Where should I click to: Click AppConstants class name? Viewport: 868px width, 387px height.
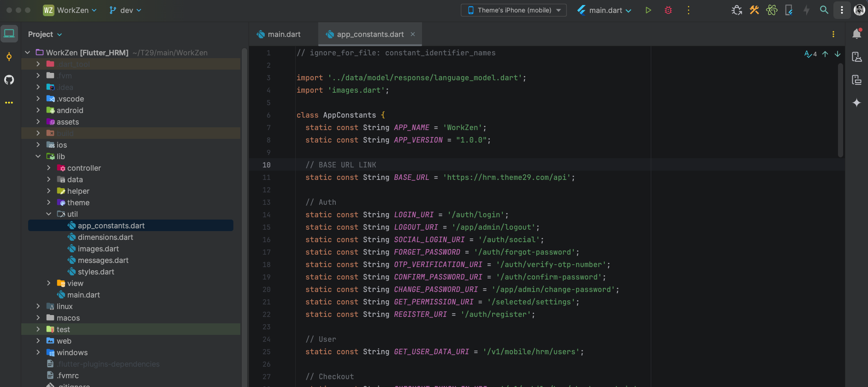pos(350,115)
